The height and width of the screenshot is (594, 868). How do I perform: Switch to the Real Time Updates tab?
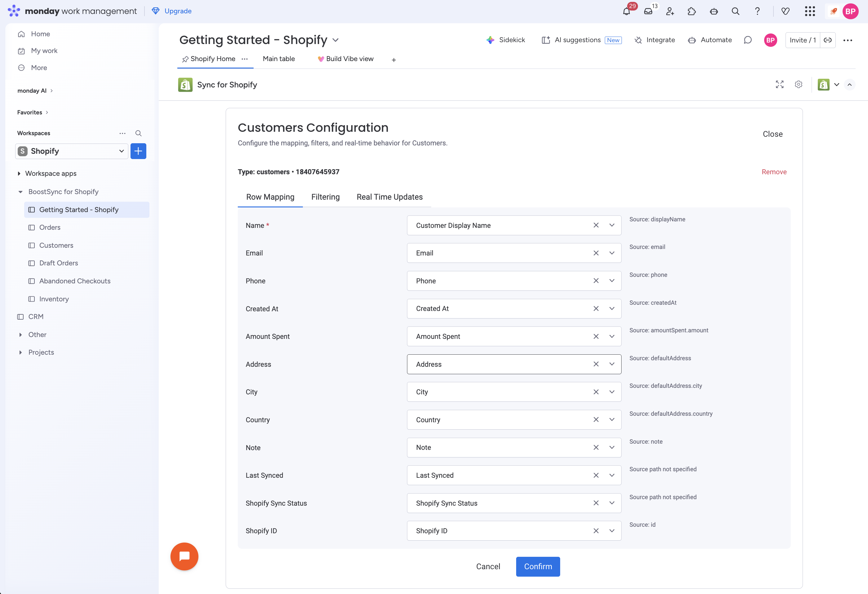390,197
